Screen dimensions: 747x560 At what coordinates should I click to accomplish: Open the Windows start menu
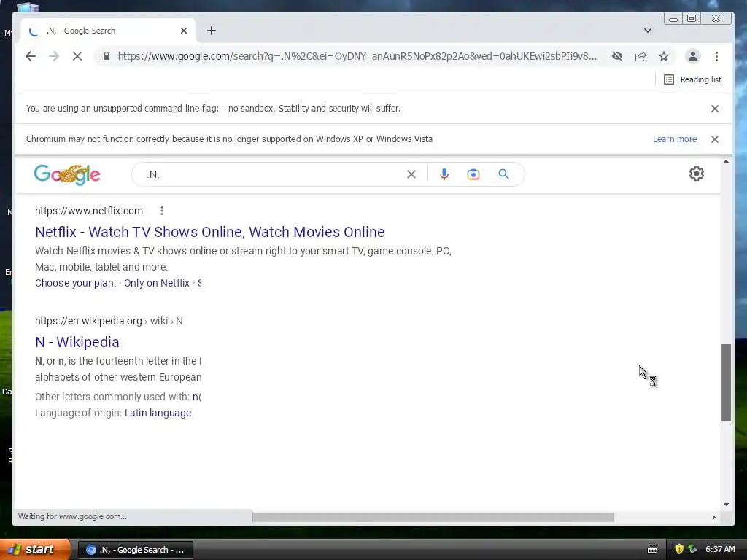click(34, 550)
